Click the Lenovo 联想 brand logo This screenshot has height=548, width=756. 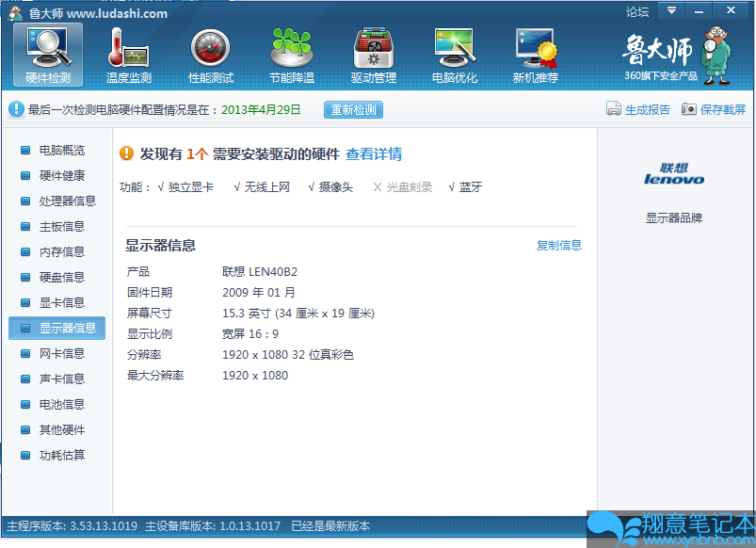673,174
